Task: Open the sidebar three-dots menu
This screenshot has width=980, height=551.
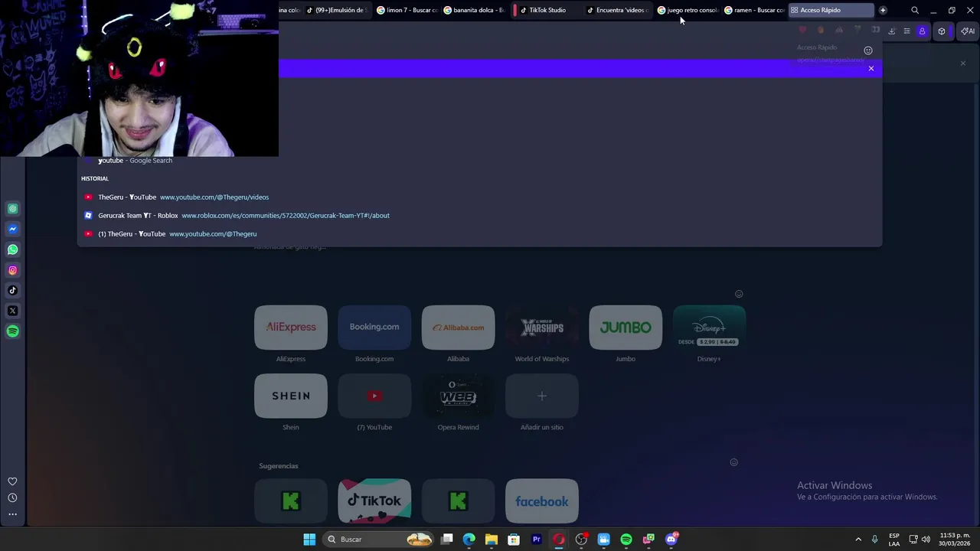Action: (12, 514)
